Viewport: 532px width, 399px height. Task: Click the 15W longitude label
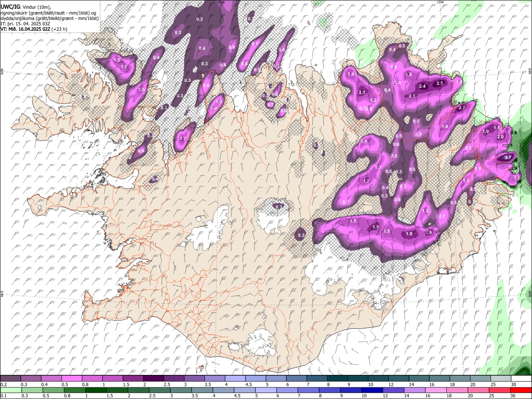click(440, 2)
